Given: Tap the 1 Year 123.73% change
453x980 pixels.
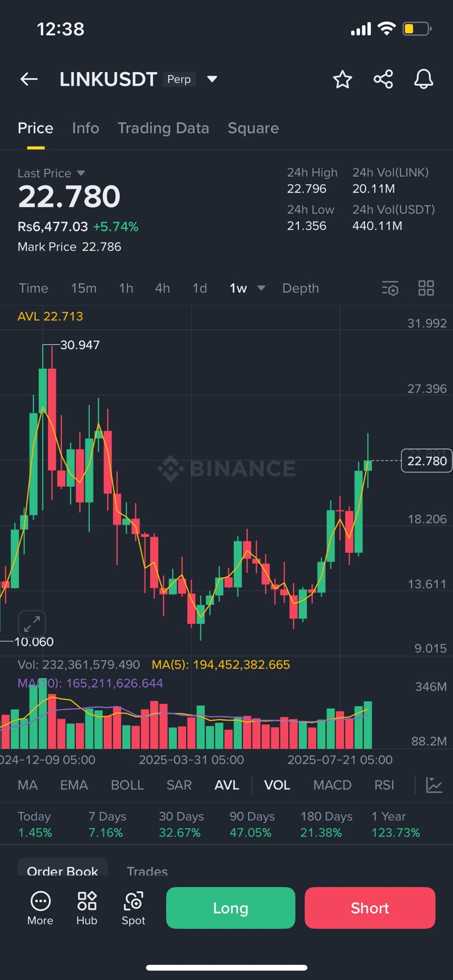Looking at the screenshot, I should point(396,825).
